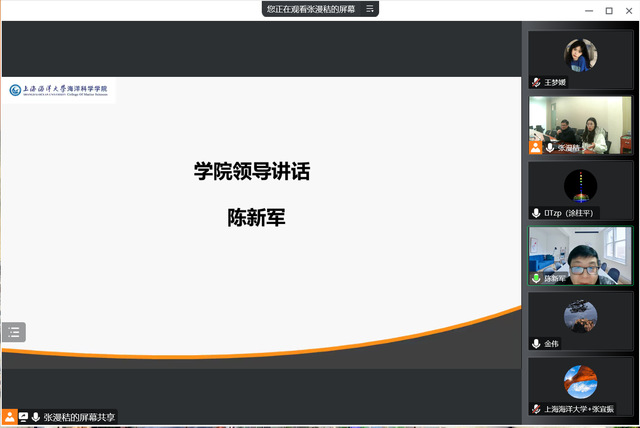Click the screen share icon in bottom label
Screen dimensions: 640x428
23,417
